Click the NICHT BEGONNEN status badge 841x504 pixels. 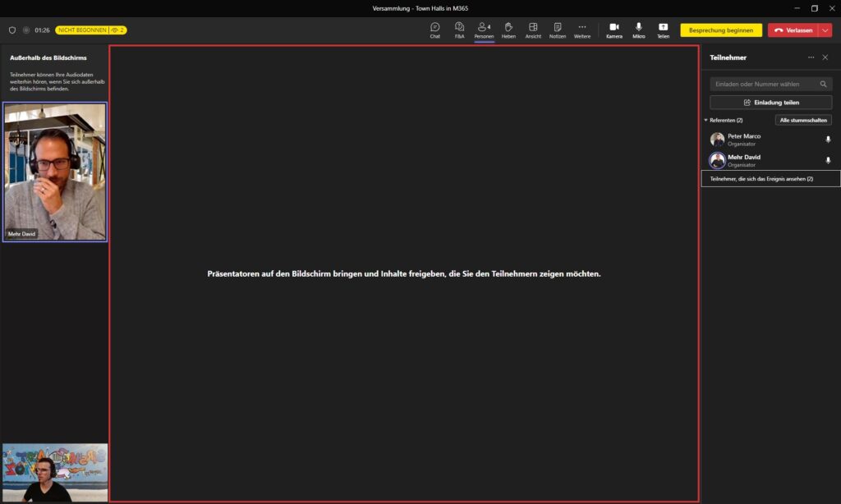click(90, 30)
